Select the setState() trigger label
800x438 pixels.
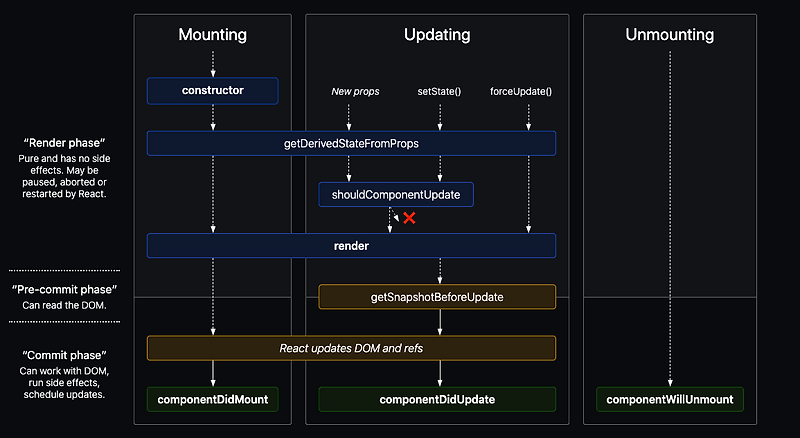(438, 92)
